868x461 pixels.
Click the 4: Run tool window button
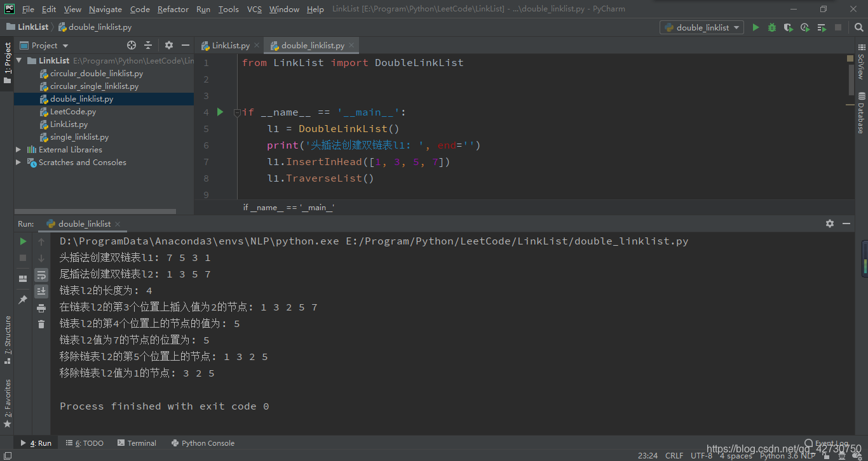pos(36,443)
